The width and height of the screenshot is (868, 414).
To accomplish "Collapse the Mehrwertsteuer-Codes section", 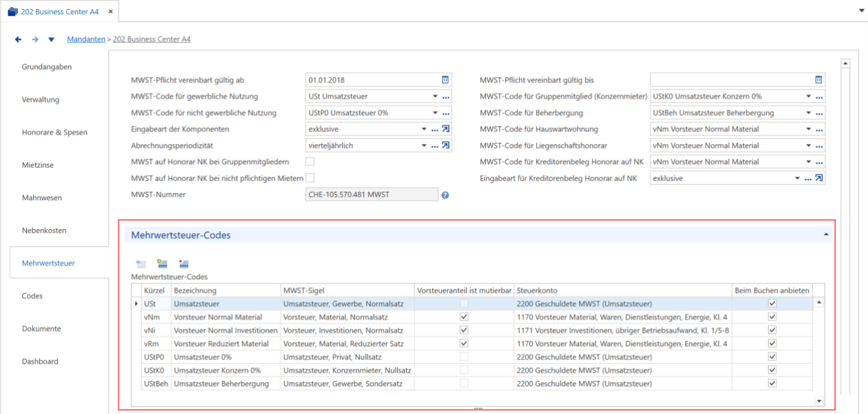I will click(x=826, y=235).
